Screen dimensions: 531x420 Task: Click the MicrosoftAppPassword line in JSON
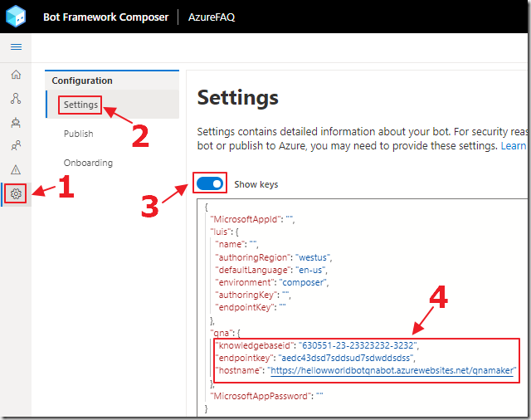coord(266,396)
